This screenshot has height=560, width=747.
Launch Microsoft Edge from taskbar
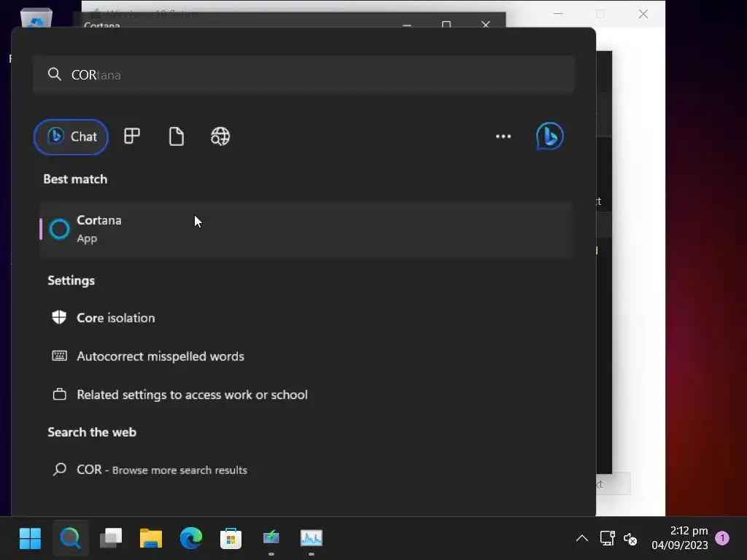coord(190,539)
